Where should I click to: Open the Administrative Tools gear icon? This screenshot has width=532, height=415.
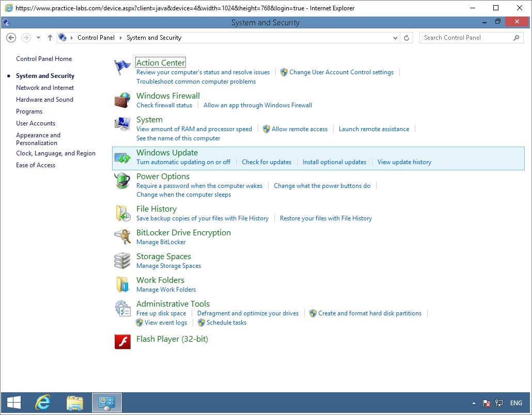tap(122, 308)
